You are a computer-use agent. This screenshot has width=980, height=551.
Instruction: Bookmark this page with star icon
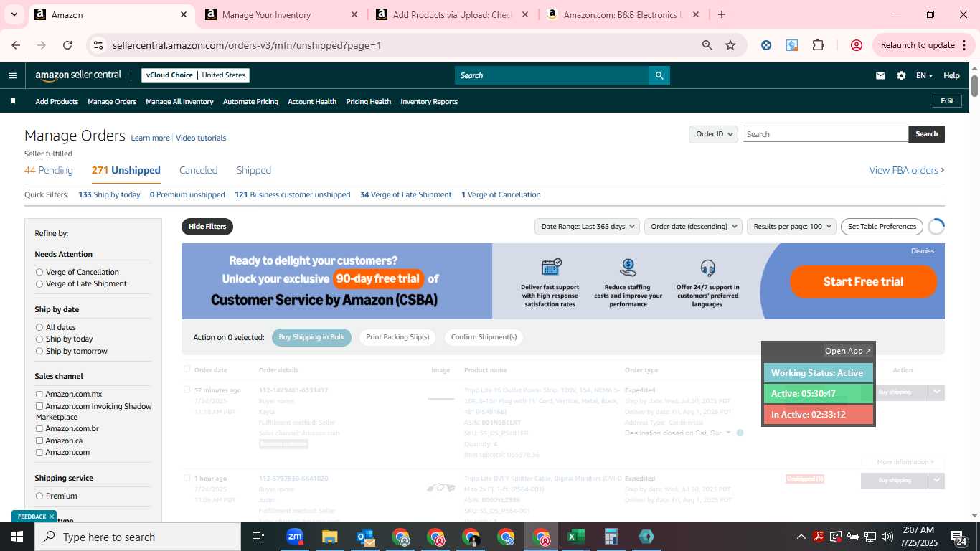(x=730, y=45)
